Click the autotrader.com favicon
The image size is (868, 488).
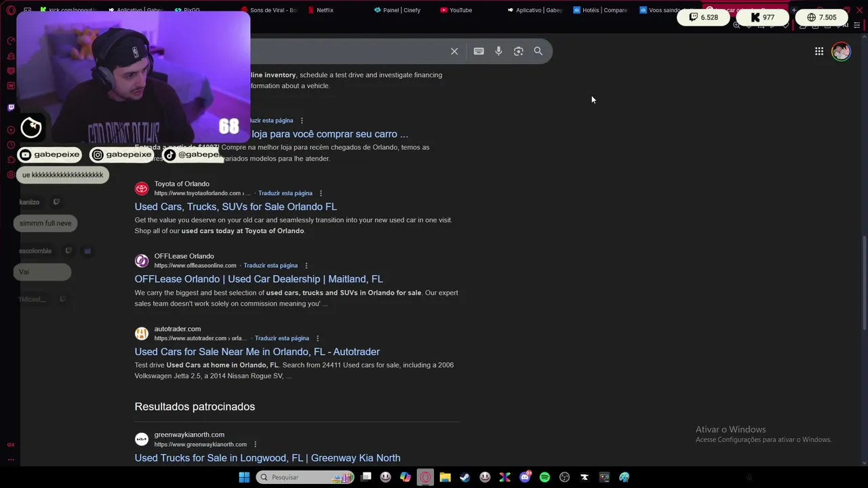coord(142,333)
